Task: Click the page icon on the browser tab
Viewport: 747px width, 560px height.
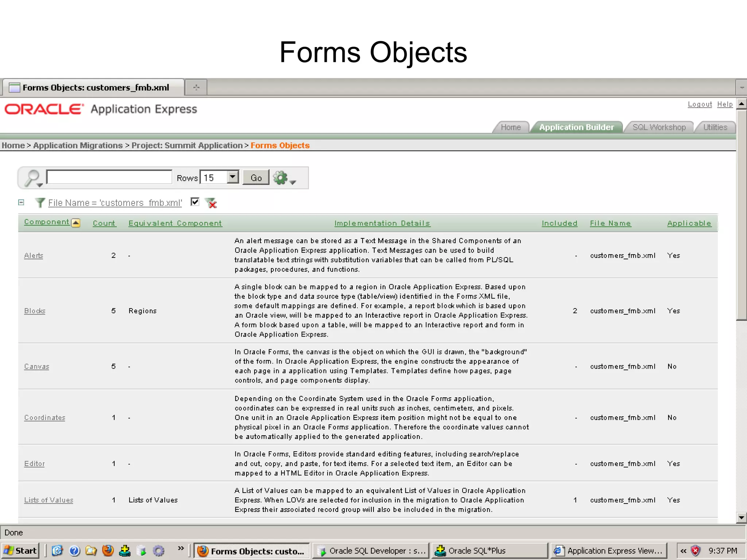Action: [x=14, y=87]
